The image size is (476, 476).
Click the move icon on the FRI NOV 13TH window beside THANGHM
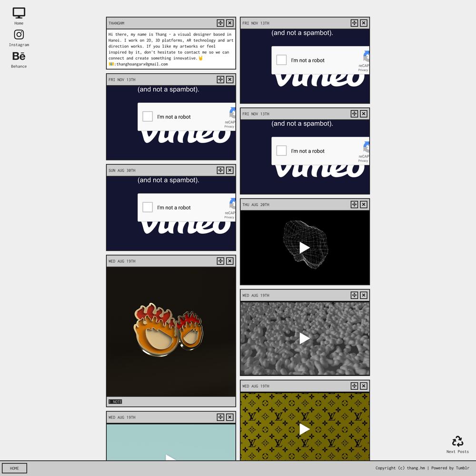pyautogui.click(x=354, y=23)
